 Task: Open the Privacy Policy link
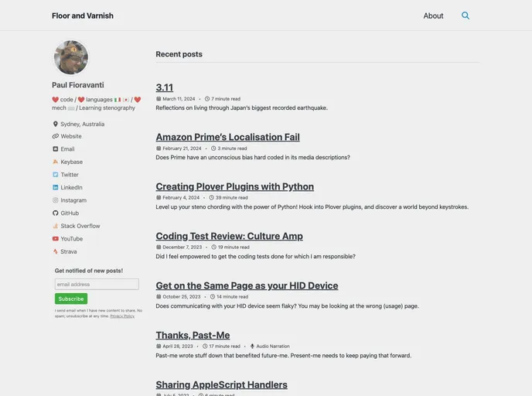point(122,316)
